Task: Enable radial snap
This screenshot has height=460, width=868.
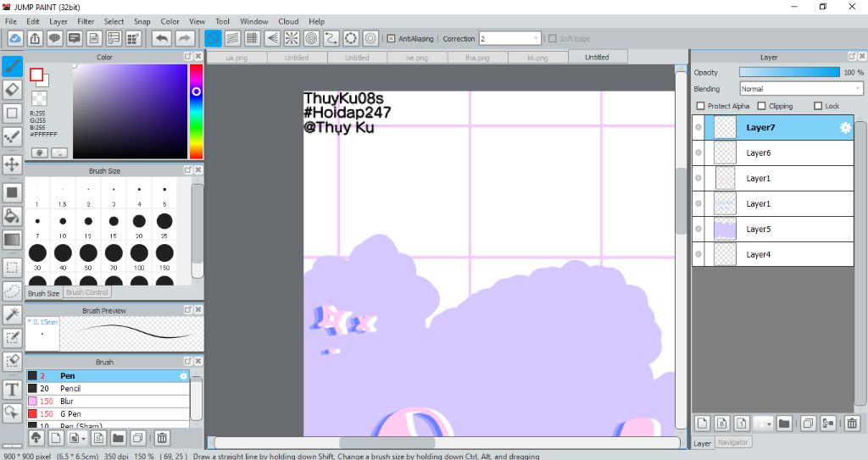Action: 292,38
